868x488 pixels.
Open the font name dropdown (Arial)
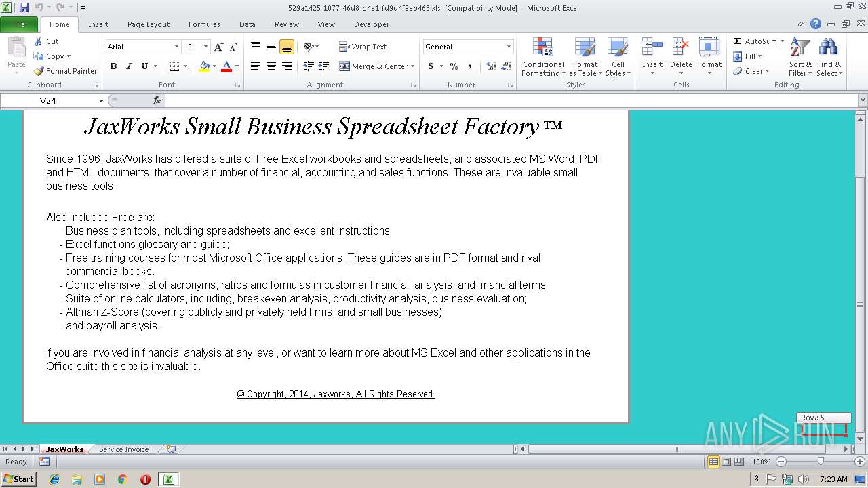(x=177, y=47)
